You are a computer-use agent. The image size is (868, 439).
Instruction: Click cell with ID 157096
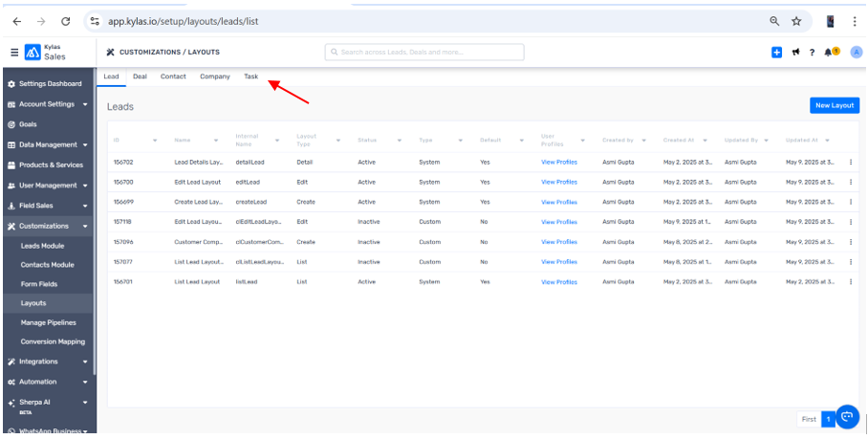(x=123, y=242)
